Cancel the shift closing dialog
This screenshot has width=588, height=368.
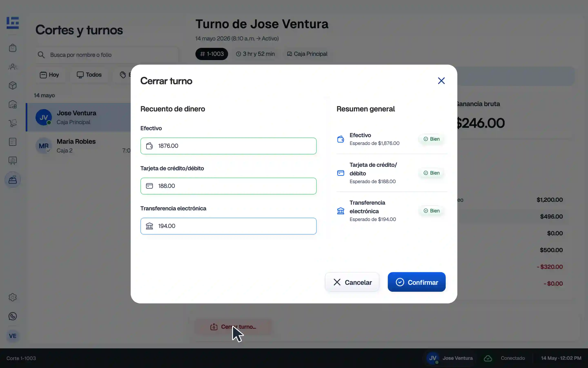coord(352,282)
